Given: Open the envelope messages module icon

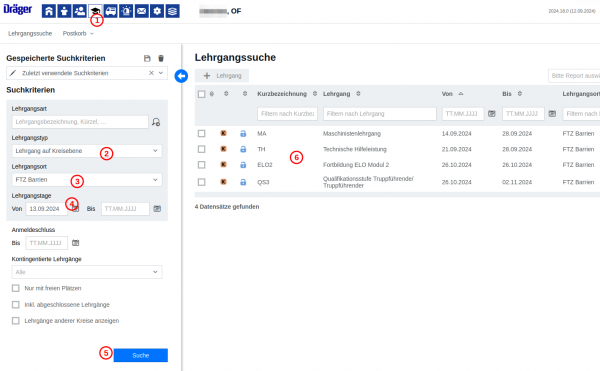Looking at the screenshot, I should coord(142,11).
